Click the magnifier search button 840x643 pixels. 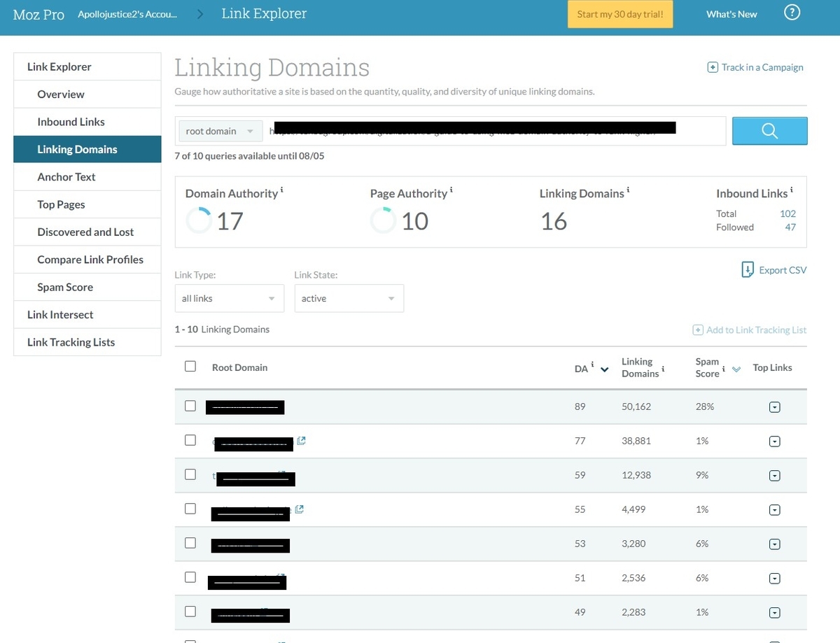point(769,131)
